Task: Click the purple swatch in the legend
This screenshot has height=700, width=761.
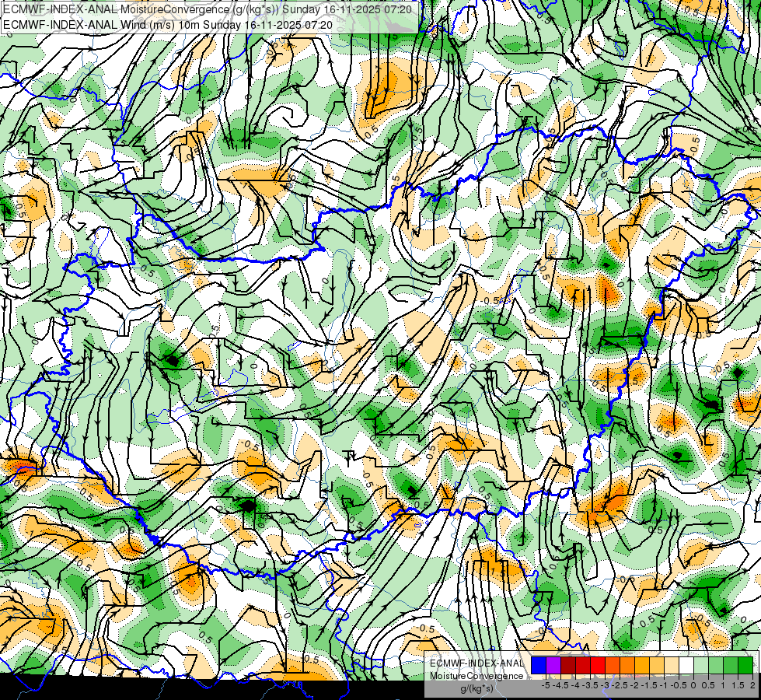Action: point(553,665)
